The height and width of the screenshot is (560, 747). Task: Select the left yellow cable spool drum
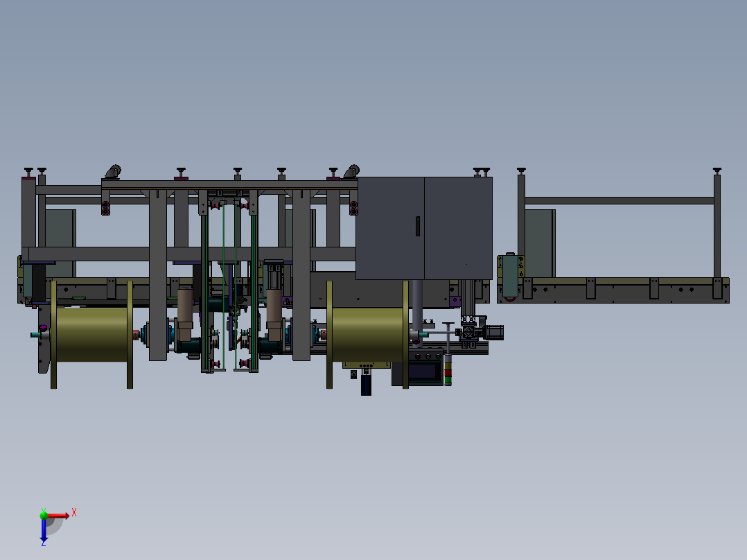point(92,334)
